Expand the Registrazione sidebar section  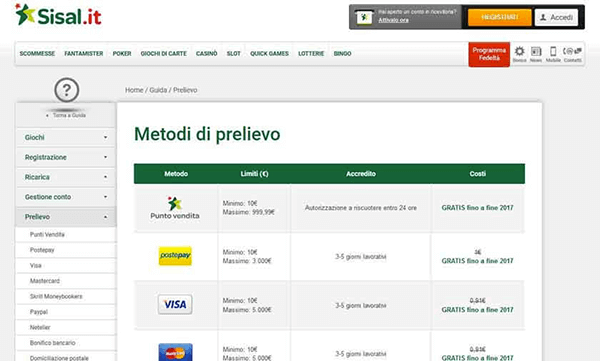coord(66,157)
